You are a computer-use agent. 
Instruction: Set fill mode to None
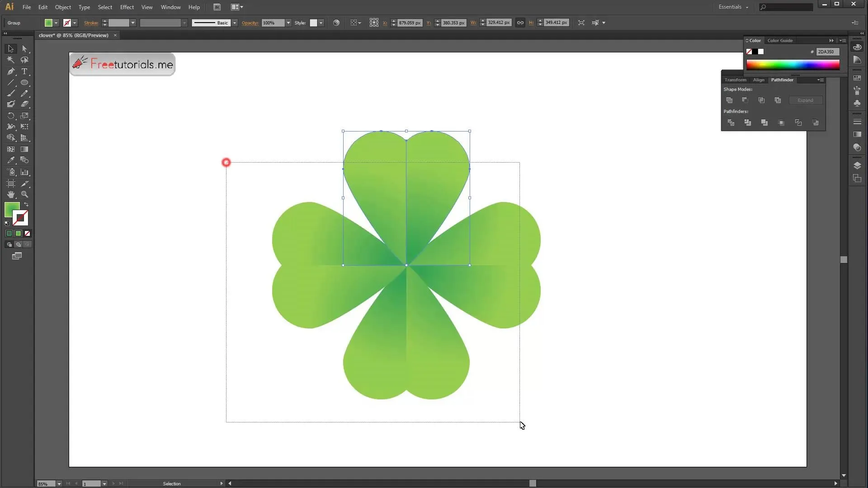click(28, 234)
